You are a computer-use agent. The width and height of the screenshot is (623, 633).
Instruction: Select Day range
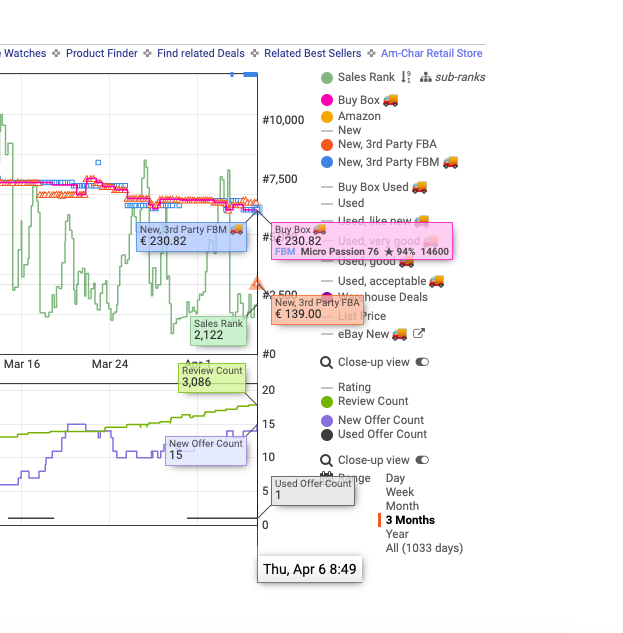(x=395, y=478)
